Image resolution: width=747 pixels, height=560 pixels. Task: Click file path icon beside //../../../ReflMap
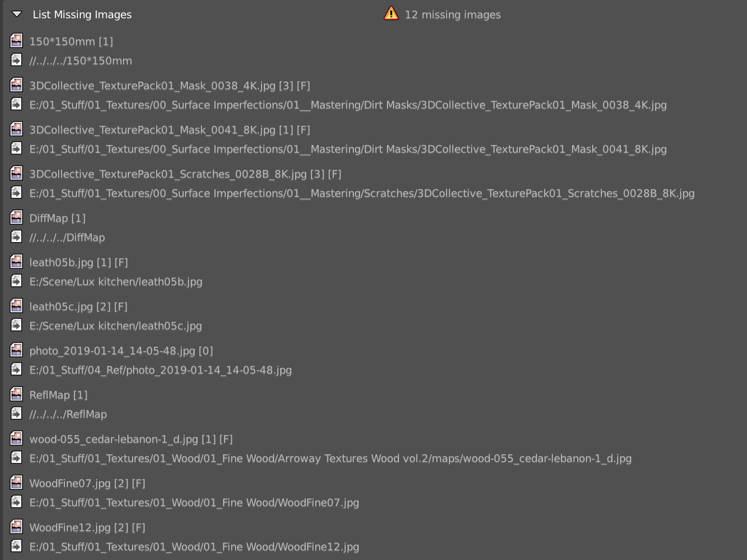coord(16,414)
